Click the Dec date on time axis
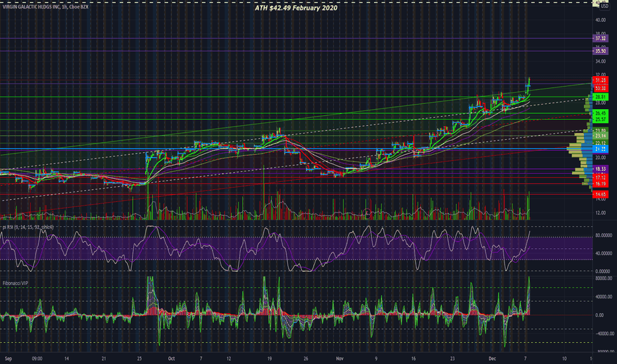The height and width of the screenshot is (364, 617). [492, 359]
